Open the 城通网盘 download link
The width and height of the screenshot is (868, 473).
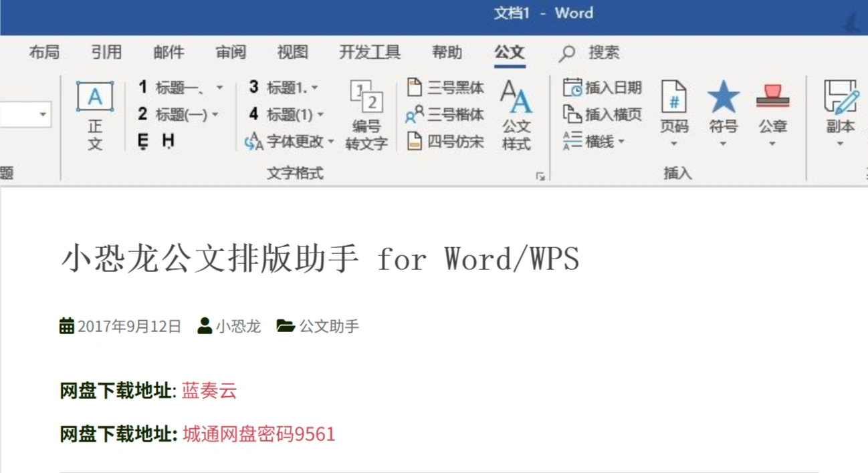[x=259, y=434]
